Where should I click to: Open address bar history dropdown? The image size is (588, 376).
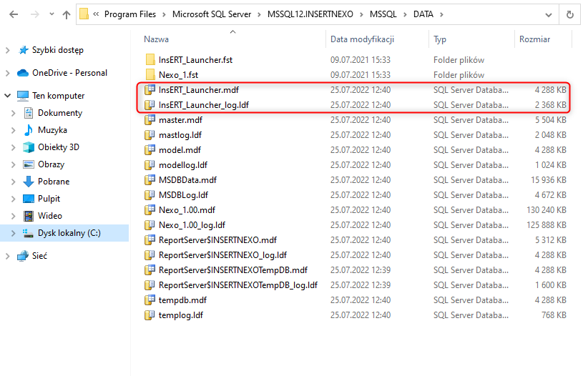coord(548,15)
